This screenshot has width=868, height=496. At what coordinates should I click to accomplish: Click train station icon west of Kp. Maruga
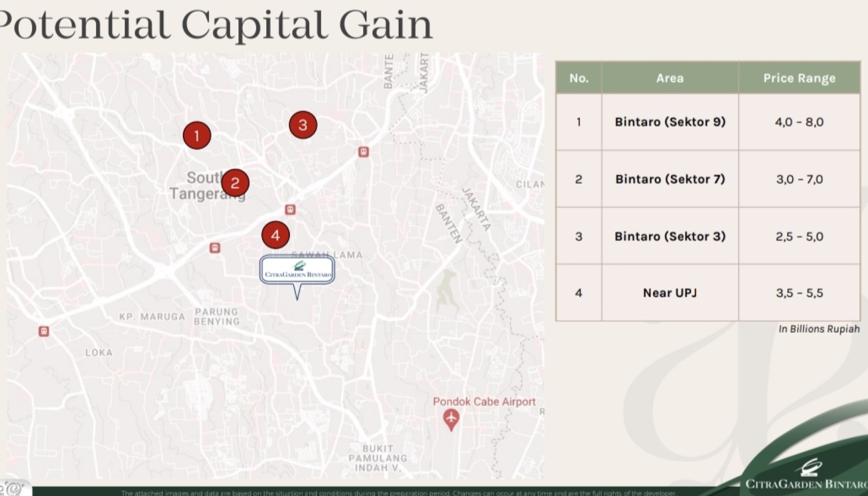(x=44, y=332)
